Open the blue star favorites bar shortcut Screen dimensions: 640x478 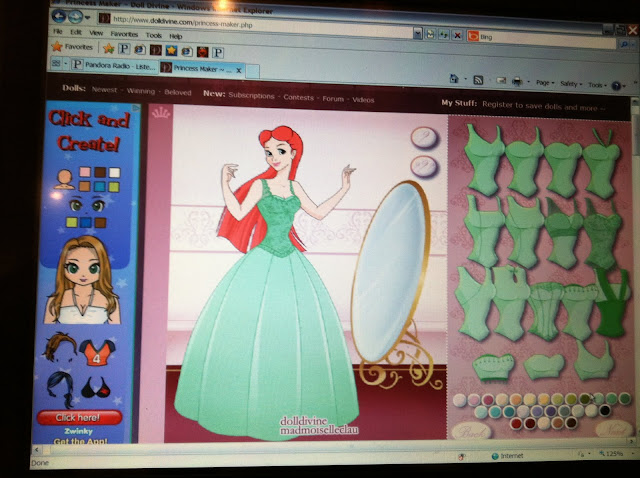pos(171,51)
